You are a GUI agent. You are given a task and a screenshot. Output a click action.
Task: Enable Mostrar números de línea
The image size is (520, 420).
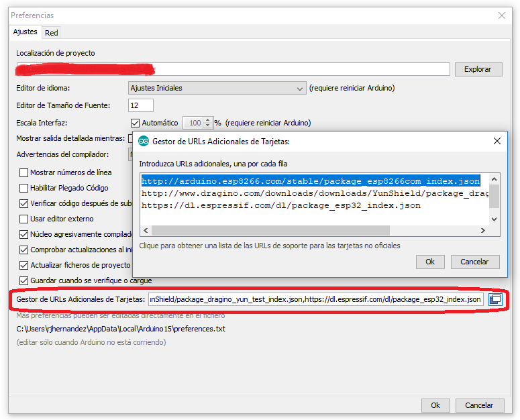click(23, 172)
